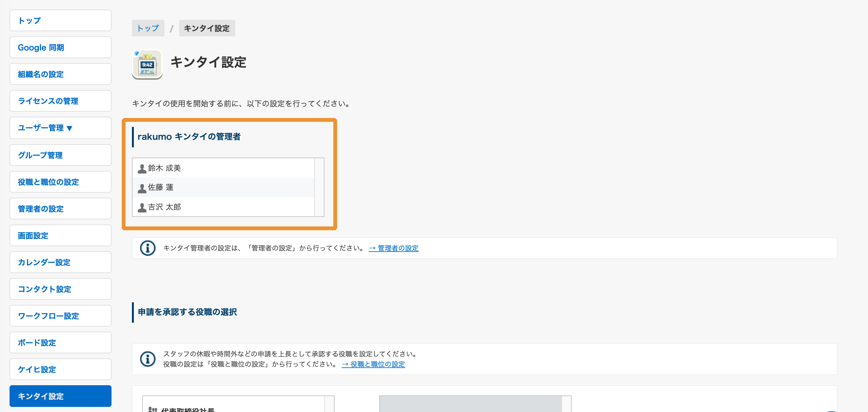Follow the → 役職と職位の設定 link
Viewport: 868px width, 412px height.
tap(373, 364)
